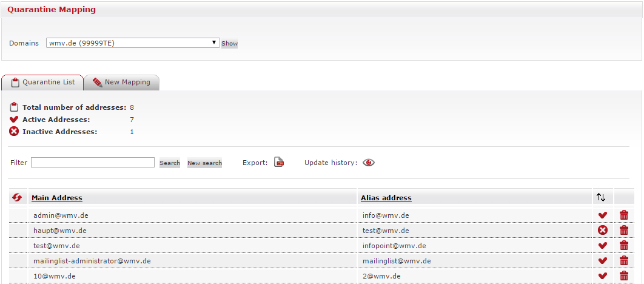
Task: Delete the haupt@wmv.de mapping row
Action: (623, 230)
